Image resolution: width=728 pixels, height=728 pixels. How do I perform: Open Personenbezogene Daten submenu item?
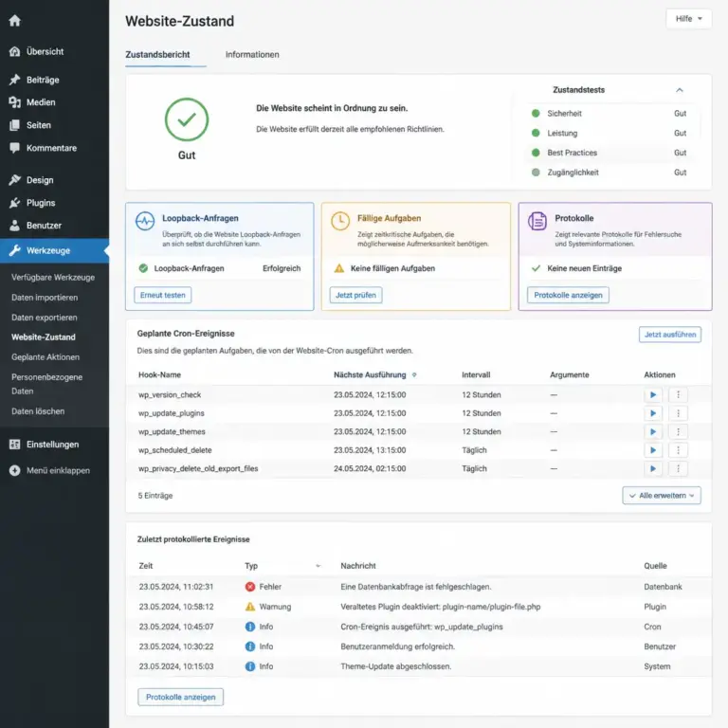click(x=46, y=384)
